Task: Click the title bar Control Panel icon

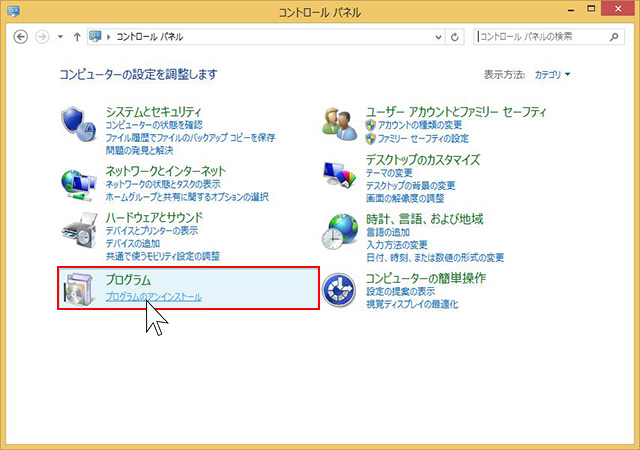Action: tap(13, 11)
